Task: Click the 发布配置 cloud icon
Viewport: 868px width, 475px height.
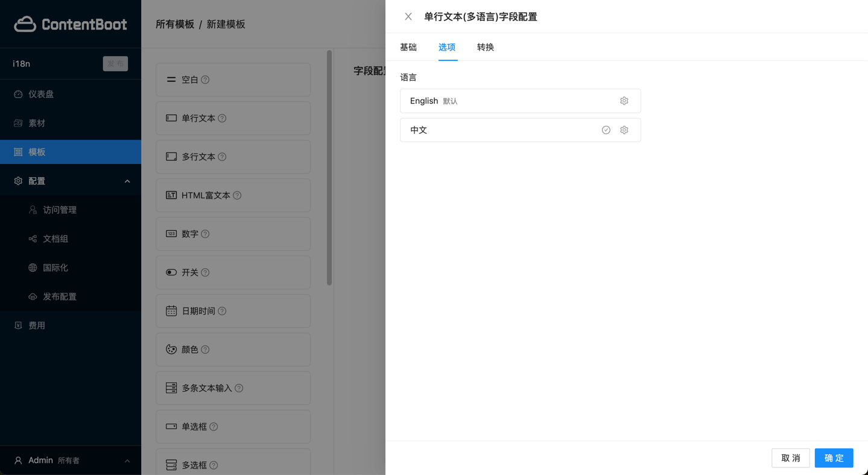Action: tap(33, 297)
